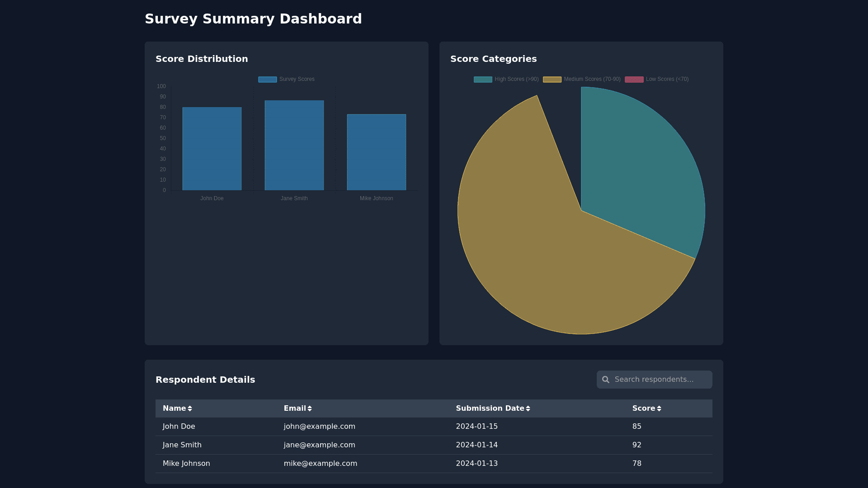Click the Submission Date sort arrows icon

(x=528, y=408)
